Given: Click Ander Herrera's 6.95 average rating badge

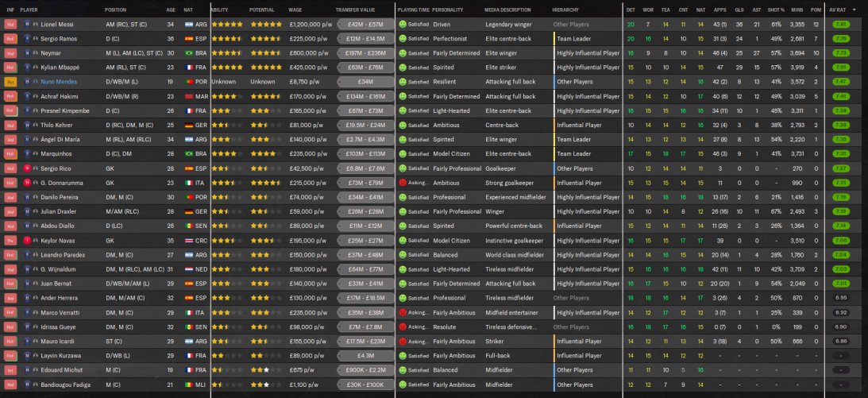Looking at the screenshot, I should click(x=841, y=299).
